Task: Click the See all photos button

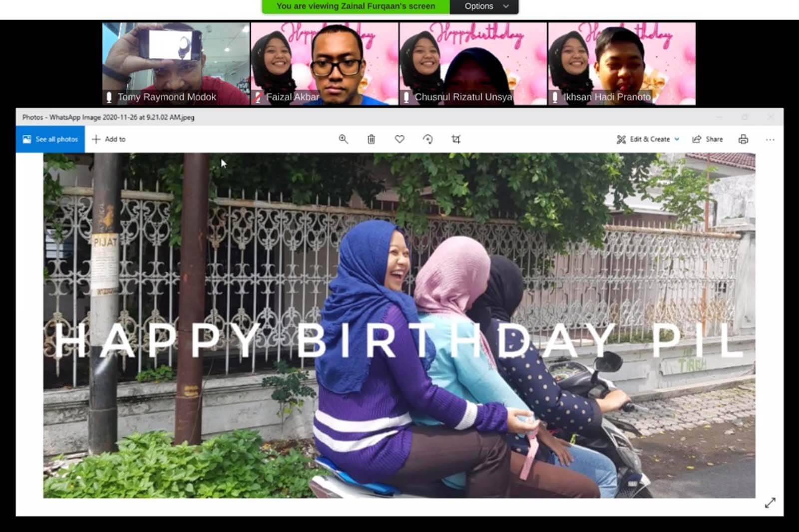Action: [x=50, y=139]
